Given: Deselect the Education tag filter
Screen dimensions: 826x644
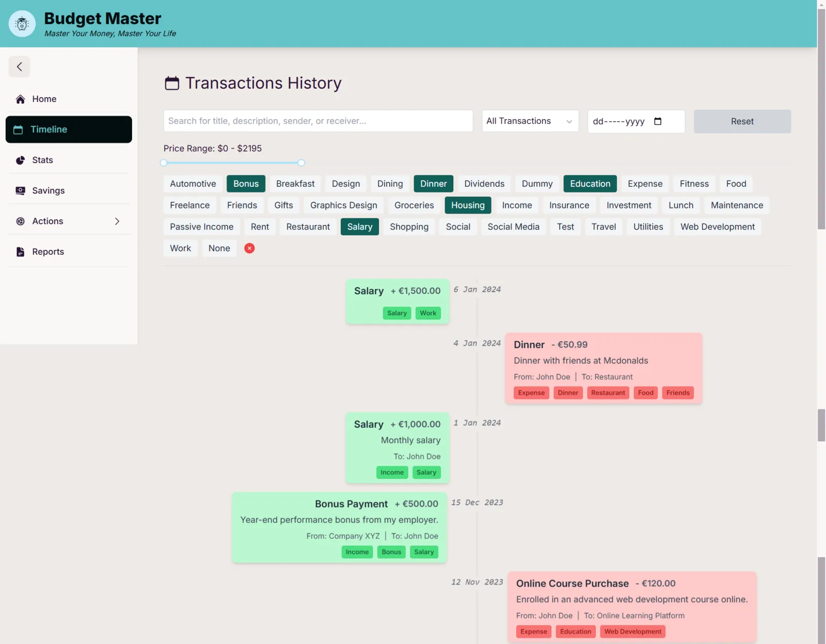Looking at the screenshot, I should click(x=590, y=184).
